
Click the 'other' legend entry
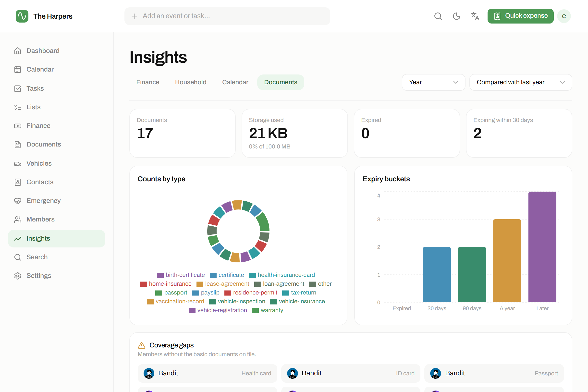coord(320,284)
